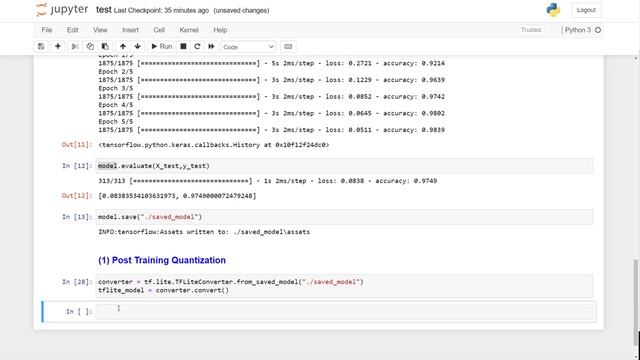Click the notebook title test to rename

[104, 10]
